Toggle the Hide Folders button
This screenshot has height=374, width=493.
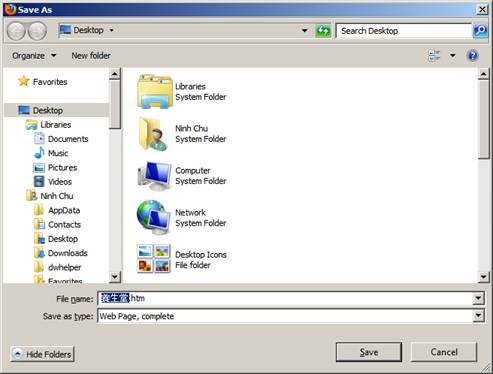point(42,354)
